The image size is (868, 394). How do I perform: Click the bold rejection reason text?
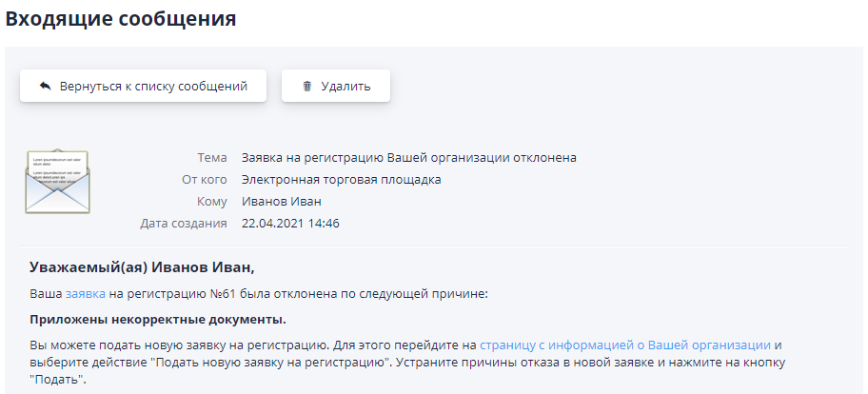(158, 319)
